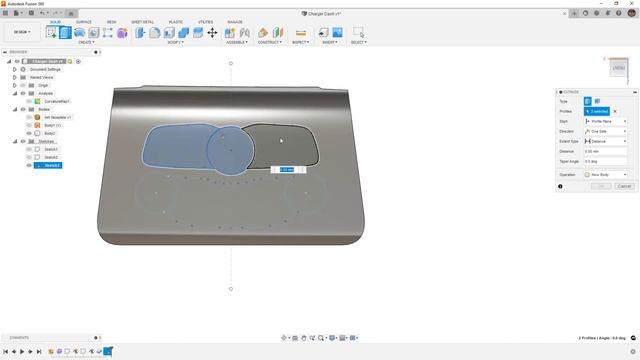Select Body2 in the browser tree

click(x=50, y=133)
